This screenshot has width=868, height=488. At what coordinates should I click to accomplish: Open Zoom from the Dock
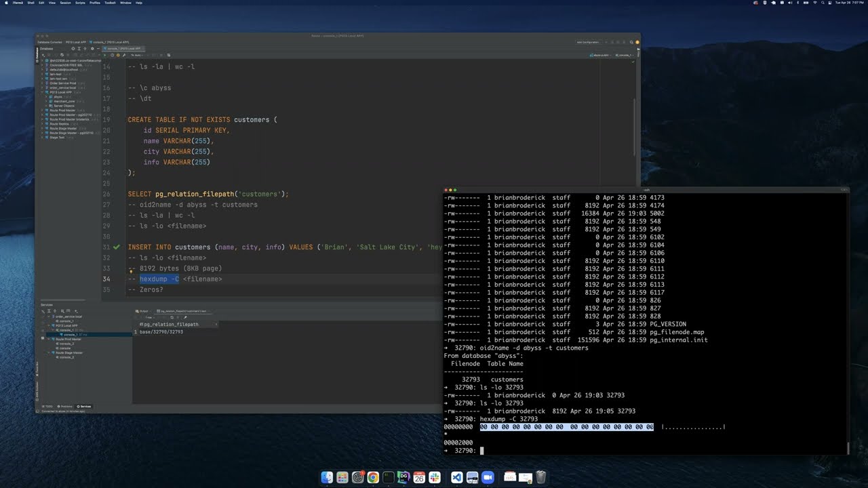click(487, 478)
